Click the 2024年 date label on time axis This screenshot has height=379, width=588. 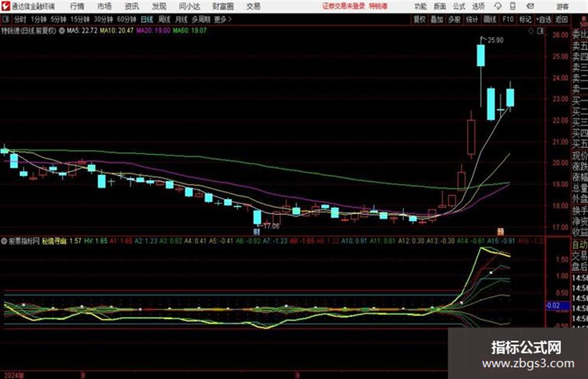(x=14, y=375)
